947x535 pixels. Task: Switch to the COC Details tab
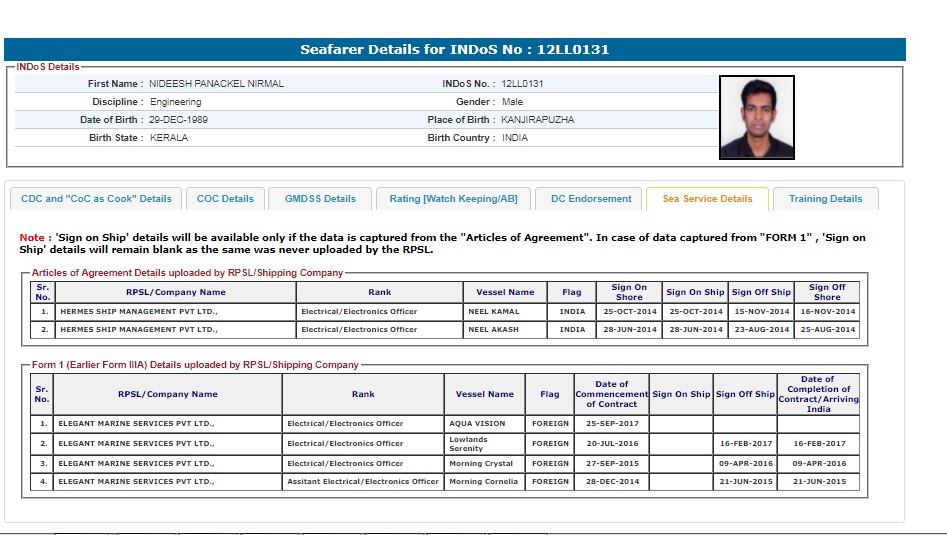225,199
